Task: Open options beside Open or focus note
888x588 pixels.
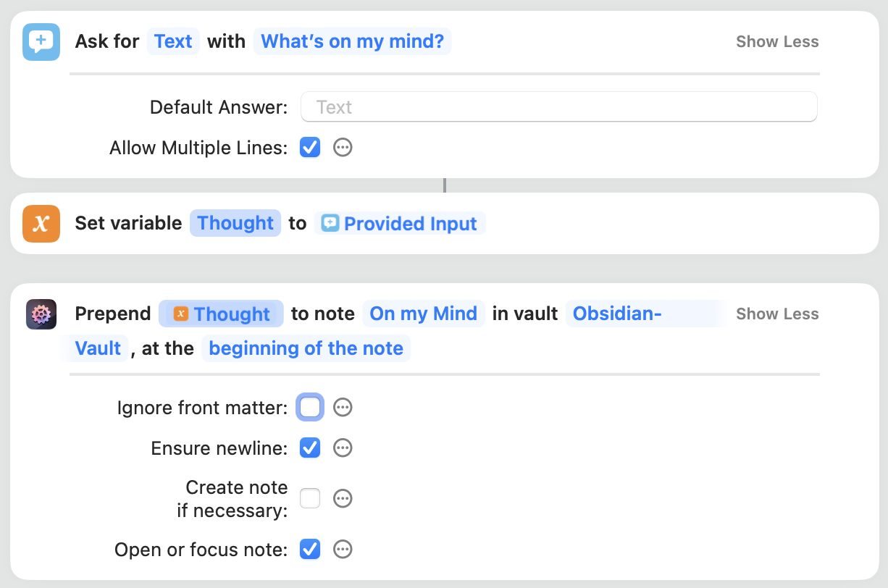Action: point(343,550)
